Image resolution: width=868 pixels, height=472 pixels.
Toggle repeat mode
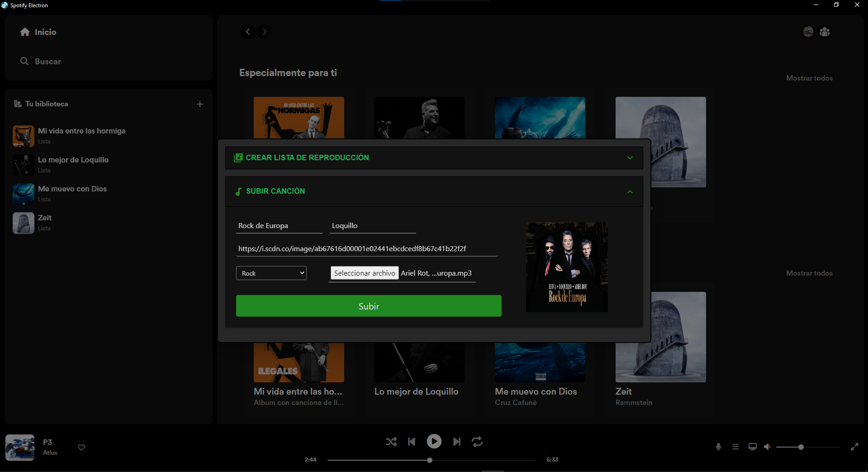pos(477,442)
